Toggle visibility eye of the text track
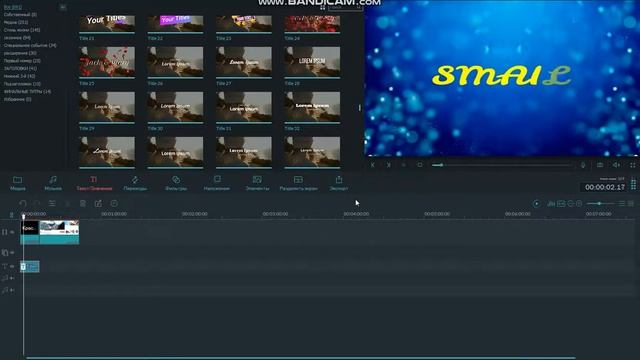Image resolution: width=640 pixels, height=360 pixels. coord(12,266)
